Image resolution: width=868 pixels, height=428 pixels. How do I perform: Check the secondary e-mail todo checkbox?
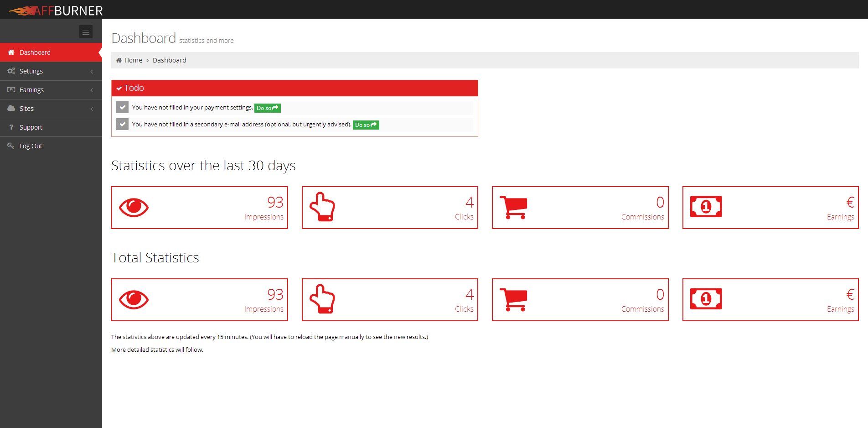[x=122, y=124]
